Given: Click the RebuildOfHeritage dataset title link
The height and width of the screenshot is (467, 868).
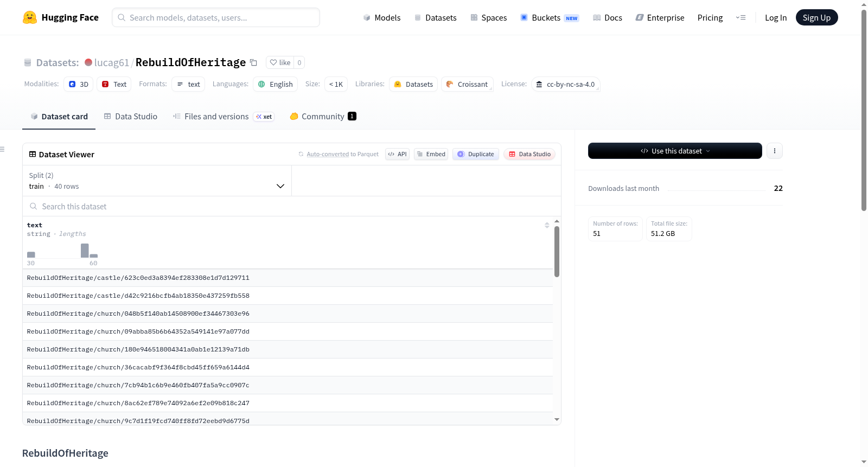Looking at the screenshot, I should point(190,62).
